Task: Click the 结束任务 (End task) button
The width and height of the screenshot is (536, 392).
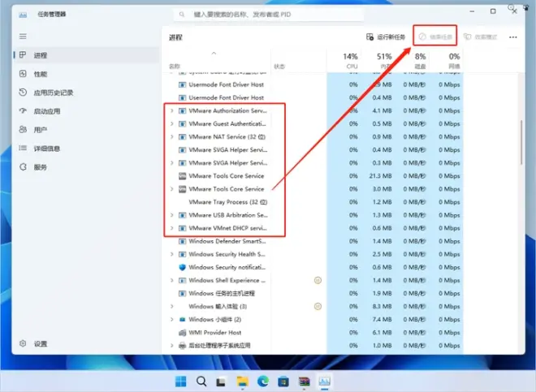Action: click(435, 37)
